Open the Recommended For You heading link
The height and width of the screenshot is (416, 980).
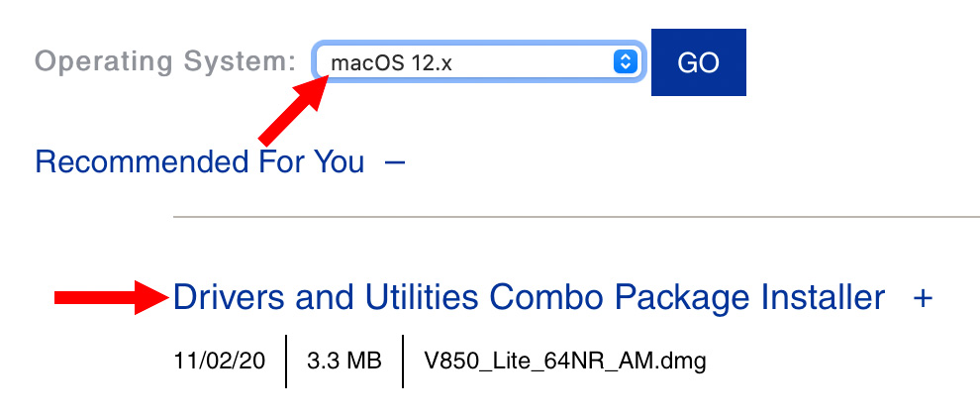[199, 161]
